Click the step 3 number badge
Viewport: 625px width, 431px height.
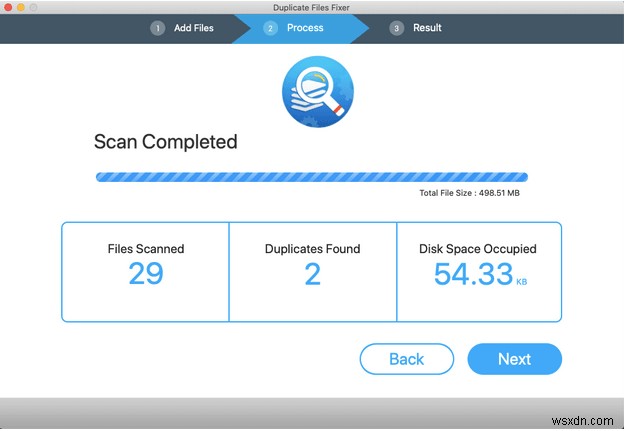(x=396, y=28)
